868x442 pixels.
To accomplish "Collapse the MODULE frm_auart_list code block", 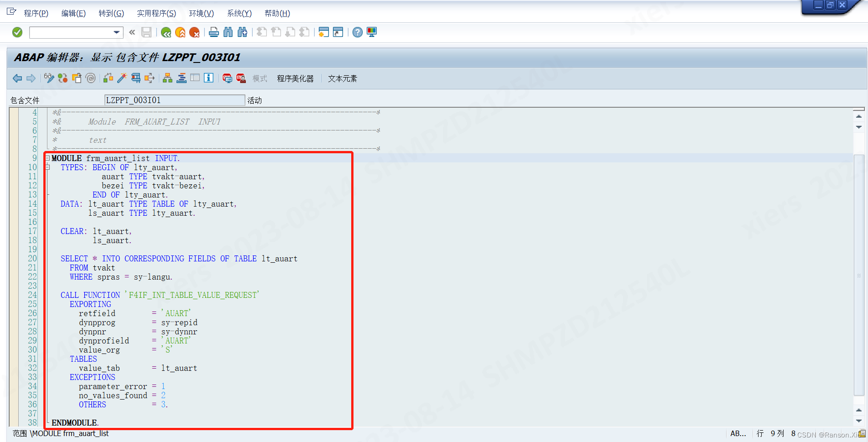I will (x=47, y=158).
